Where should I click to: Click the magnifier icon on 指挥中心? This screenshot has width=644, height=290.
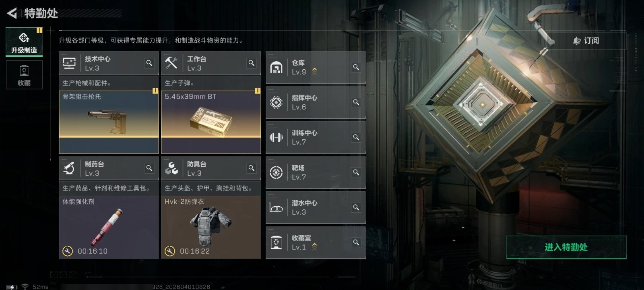tap(356, 102)
